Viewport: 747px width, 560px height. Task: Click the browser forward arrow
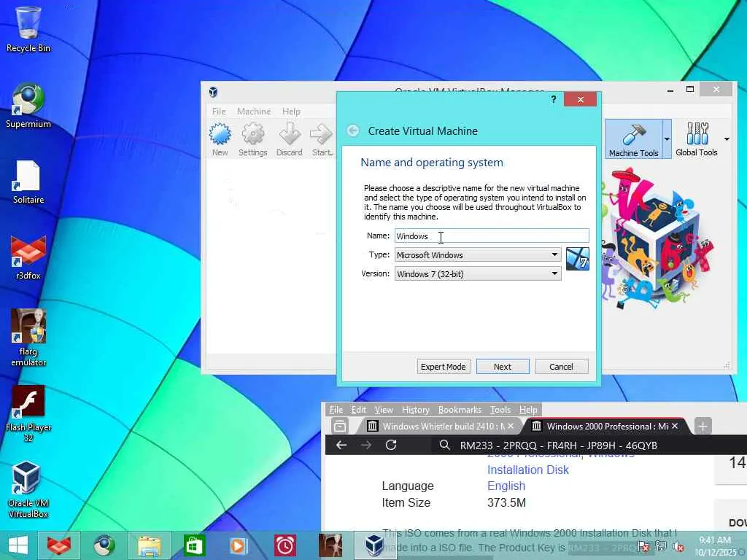coord(366,445)
